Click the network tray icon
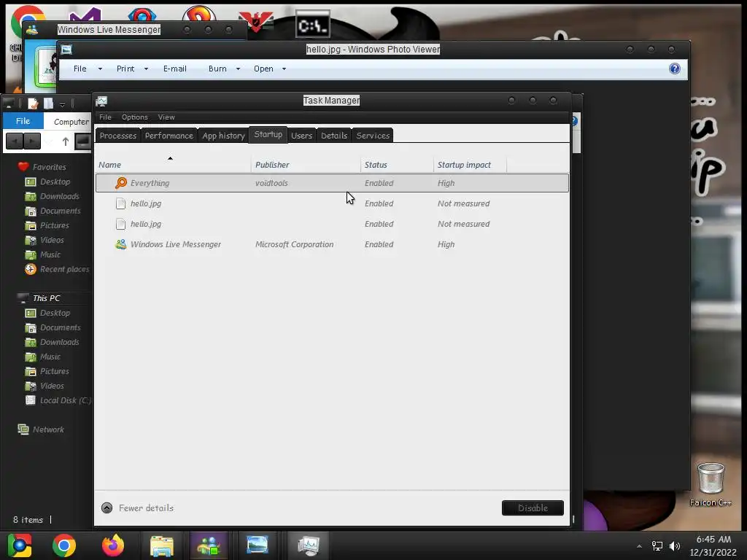 tap(657, 545)
